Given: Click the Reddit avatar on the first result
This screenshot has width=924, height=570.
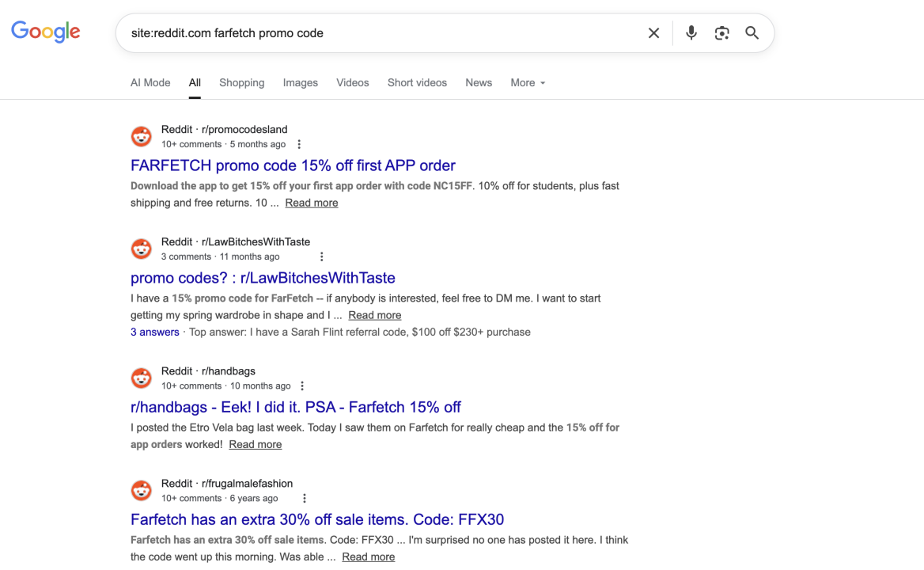Looking at the screenshot, I should [141, 135].
